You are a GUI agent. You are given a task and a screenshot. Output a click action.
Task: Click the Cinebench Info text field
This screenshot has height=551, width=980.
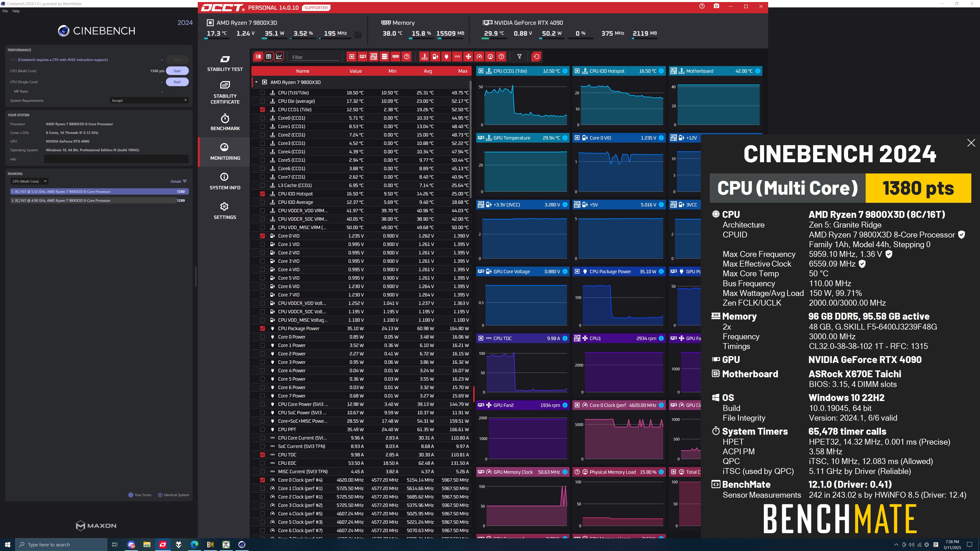pos(116,159)
